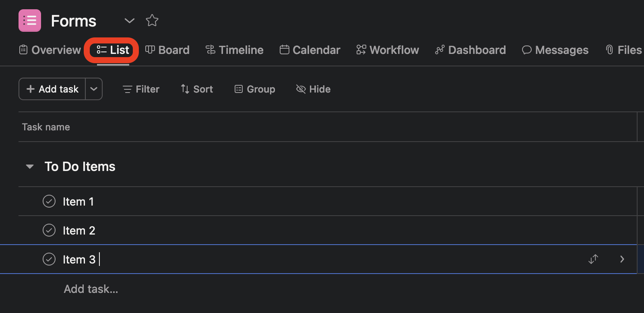Mark Item 2 as complete
The height and width of the screenshot is (313, 644).
tap(49, 230)
